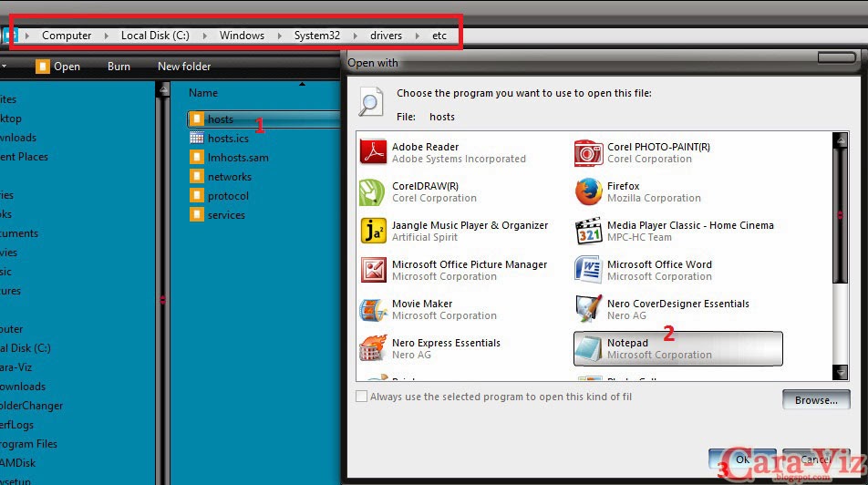The image size is (868, 485).
Task: Select the services file name
Action: (226, 215)
